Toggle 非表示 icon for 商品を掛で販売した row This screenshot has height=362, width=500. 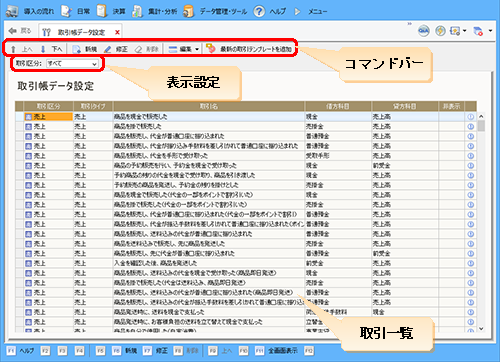470,126
